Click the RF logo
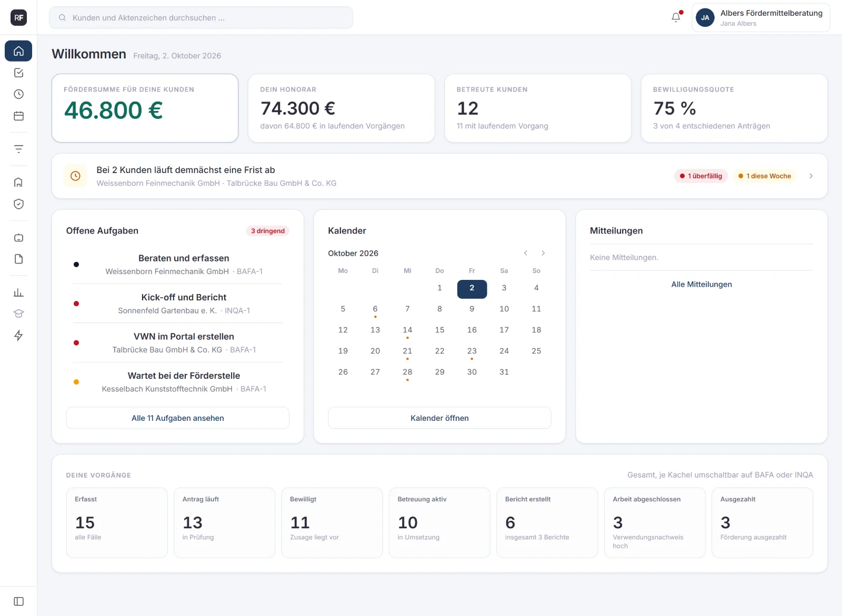The width and height of the screenshot is (842, 616). pyautogui.click(x=18, y=17)
